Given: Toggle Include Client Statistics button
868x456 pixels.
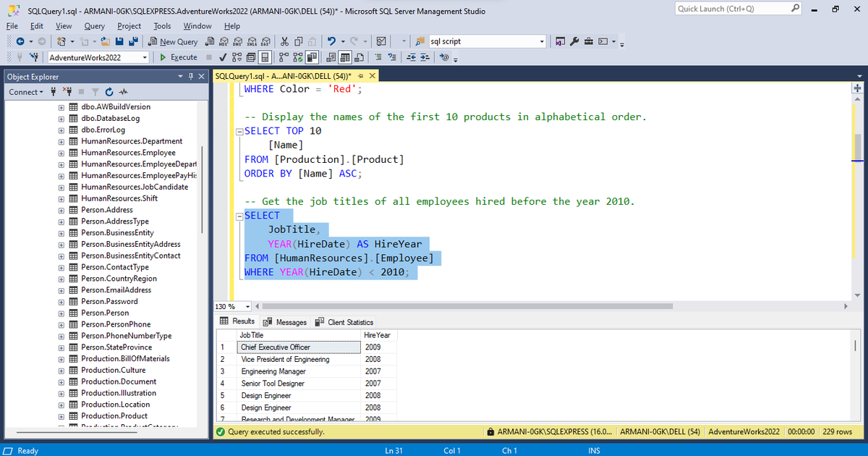Looking at the screenshot, I should coord(312,57).
